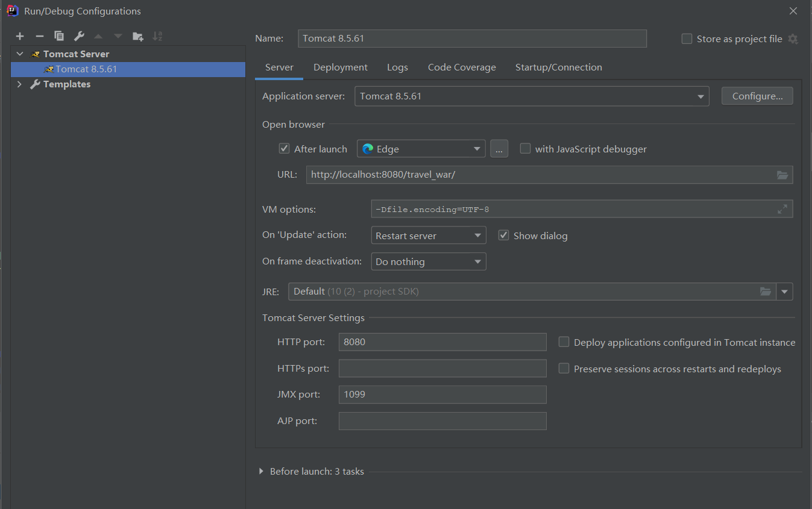This screenshot has width=812, height=509.
Task: Click the AJP port field
Action: tap(442, 421)
